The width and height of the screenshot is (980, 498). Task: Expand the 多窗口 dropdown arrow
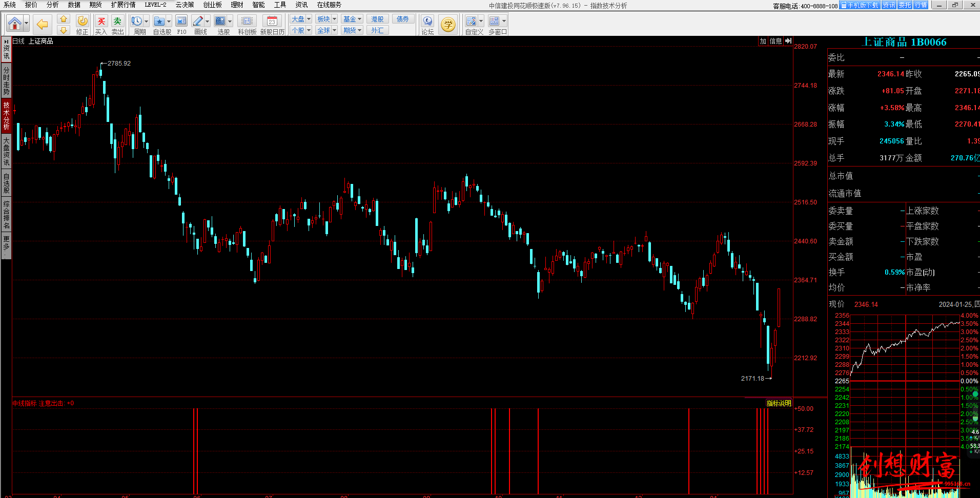click(504, 22)
